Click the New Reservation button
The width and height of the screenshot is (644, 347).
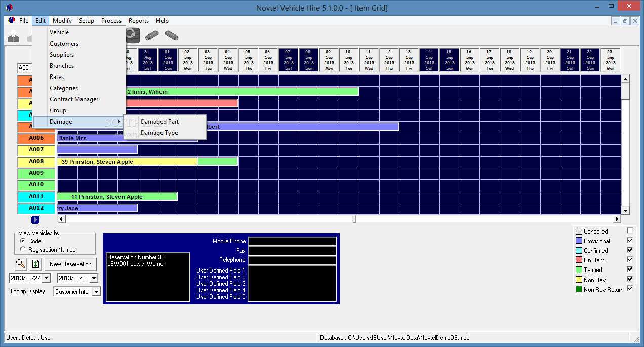(x=70, y=264)
